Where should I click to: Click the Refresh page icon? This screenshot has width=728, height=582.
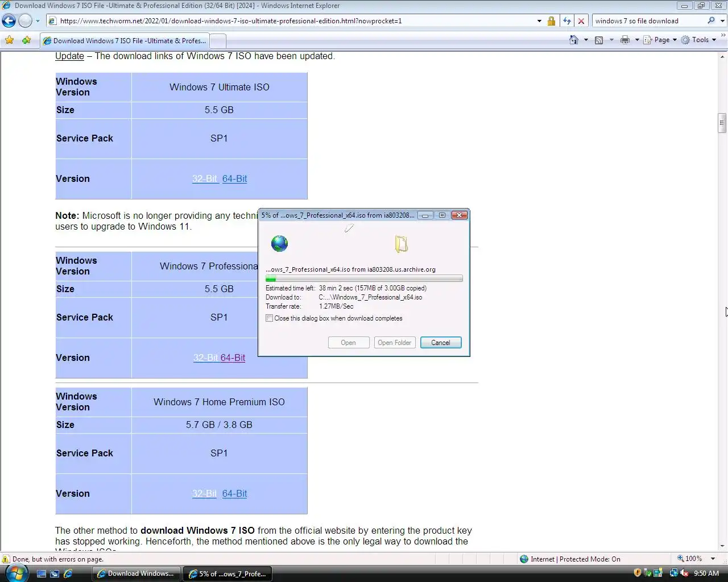[x=566, y=21]
